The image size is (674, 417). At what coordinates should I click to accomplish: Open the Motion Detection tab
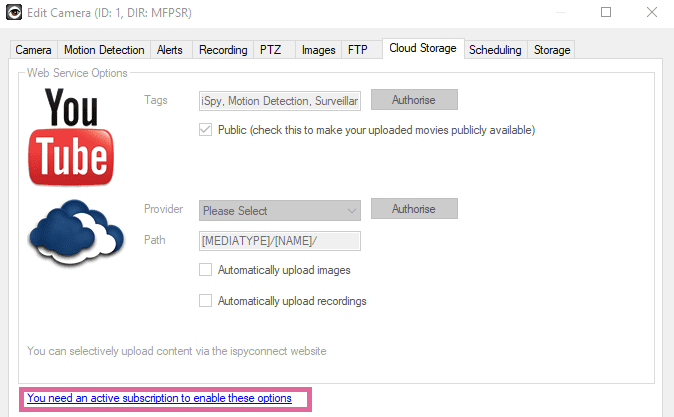point(104,50)
